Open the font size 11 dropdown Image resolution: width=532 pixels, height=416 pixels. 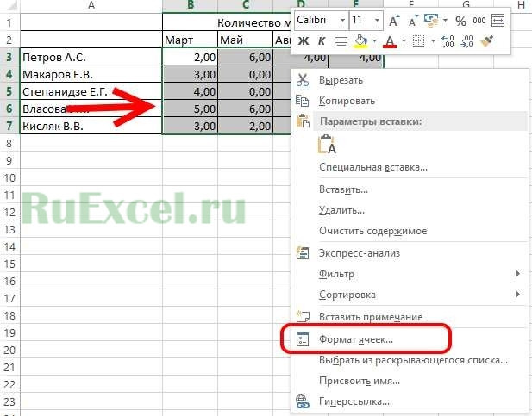point(377,21)
